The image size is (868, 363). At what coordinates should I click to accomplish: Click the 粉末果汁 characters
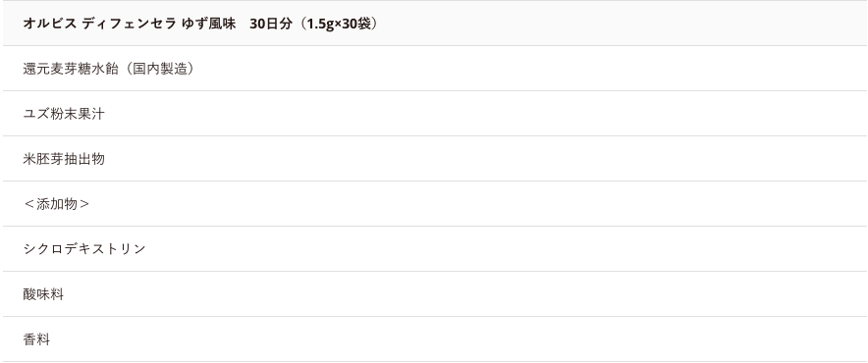tap(78, 114)
